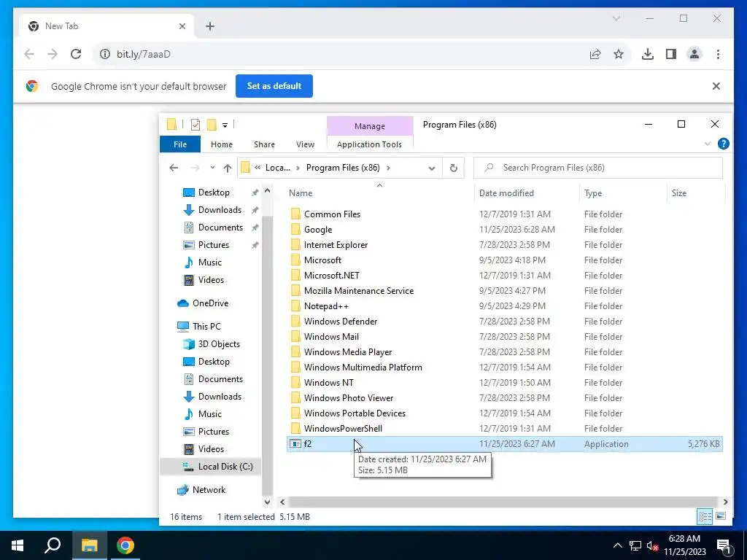The image size is (747, 560).
Task: Click the share page icon in Chrome
Action: pyautogui.click(x=595, y=54)
